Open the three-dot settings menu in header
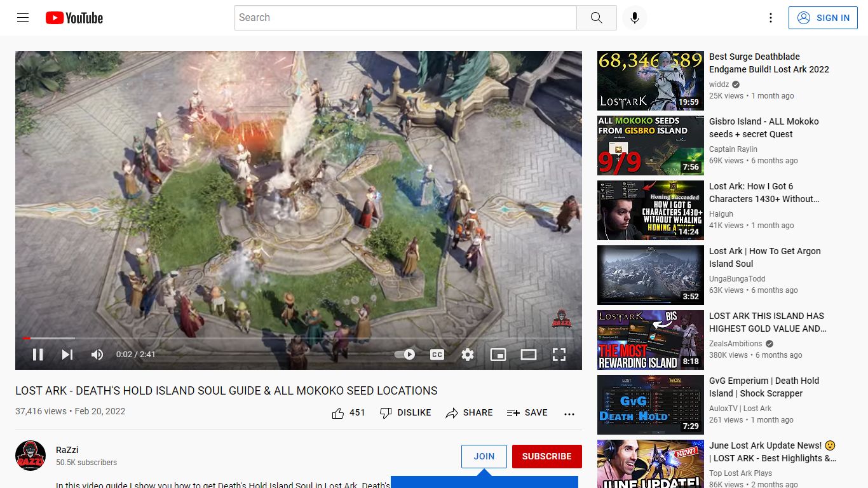Screen dimensions: 868x488 coord(771,18)
